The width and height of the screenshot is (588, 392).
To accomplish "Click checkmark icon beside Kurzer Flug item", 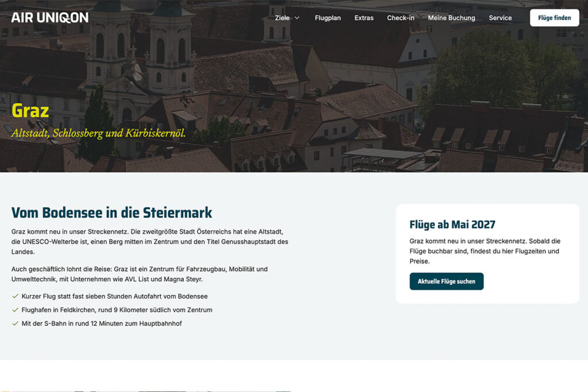I will point(15,296).
